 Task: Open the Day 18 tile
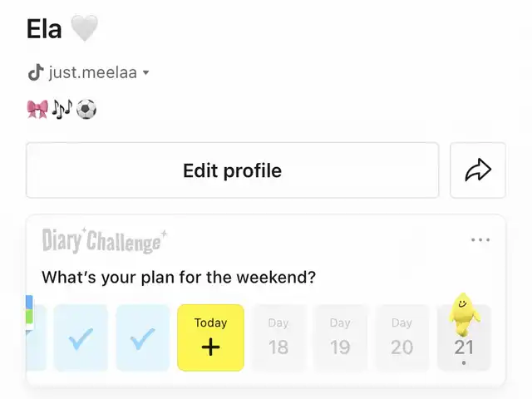click(278, 338)
